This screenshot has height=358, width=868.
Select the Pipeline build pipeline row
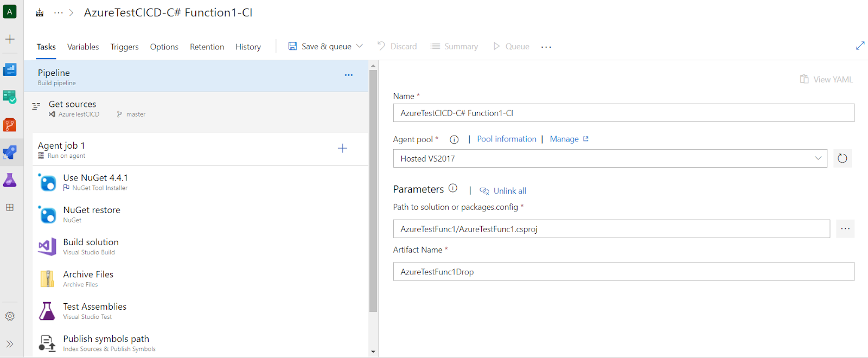pos(196,76)
